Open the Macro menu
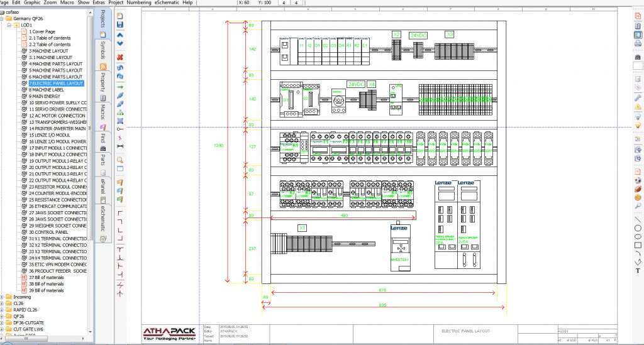Viewport: 644px width, 345px height. tap(66, 3)
